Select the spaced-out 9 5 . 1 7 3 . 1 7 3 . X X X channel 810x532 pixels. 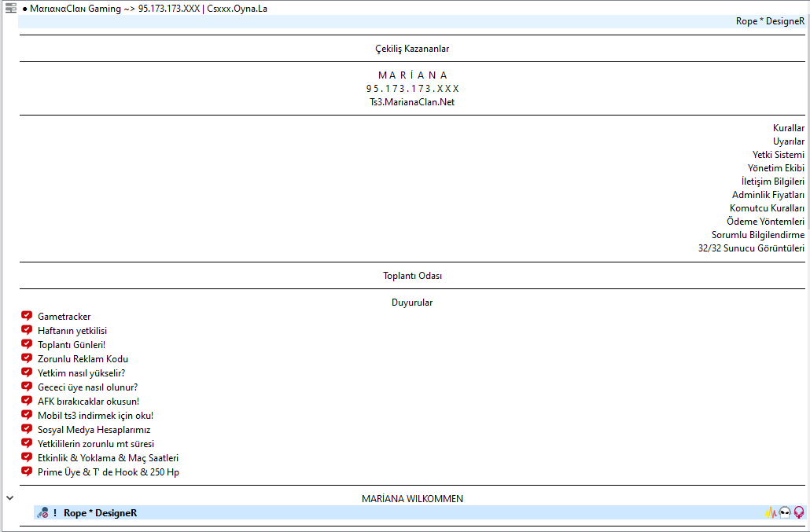(x=412, y=88)
